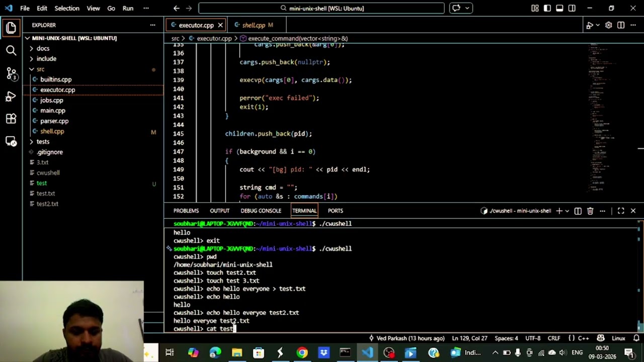
Task: Click the editor settings gear icon
Action: [609, 25]
